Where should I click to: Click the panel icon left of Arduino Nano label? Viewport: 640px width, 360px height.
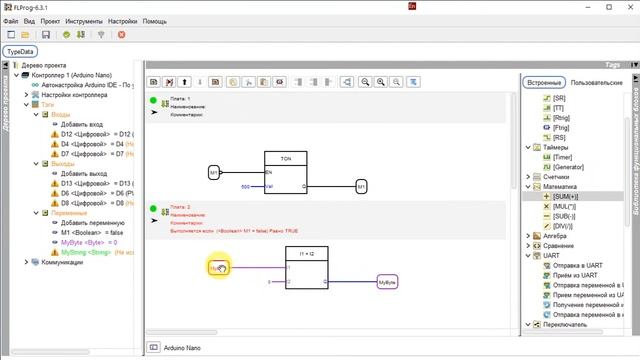[153, 347]
